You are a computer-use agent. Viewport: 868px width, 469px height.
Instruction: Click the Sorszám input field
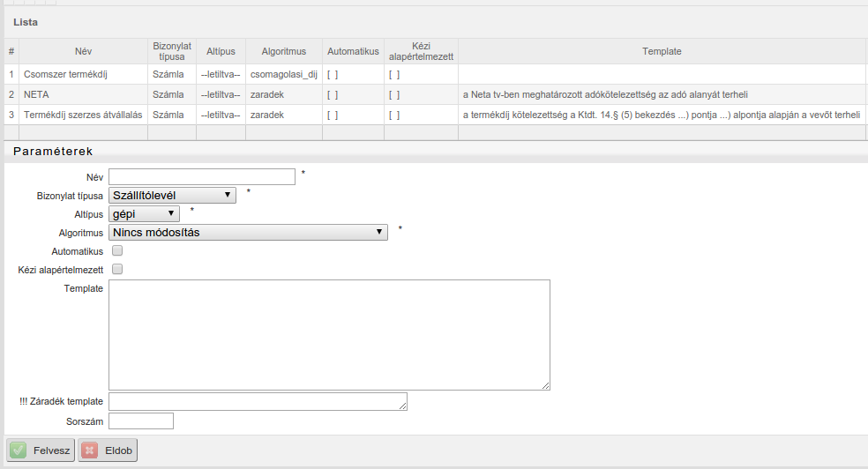point(141,421)
